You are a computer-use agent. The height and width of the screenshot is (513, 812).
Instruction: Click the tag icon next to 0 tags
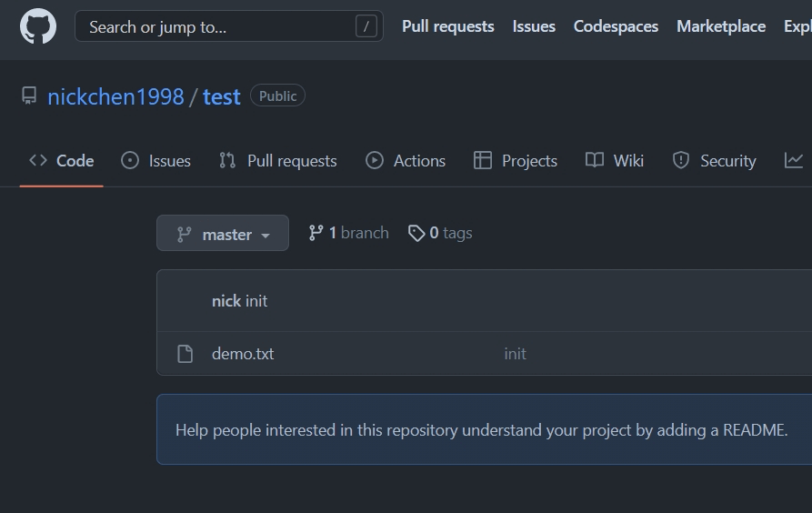pos(416,233)
